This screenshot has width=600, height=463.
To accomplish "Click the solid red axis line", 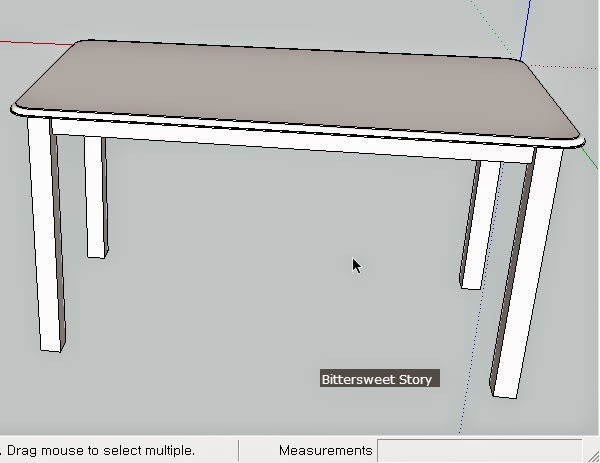I will pos(36,42).
